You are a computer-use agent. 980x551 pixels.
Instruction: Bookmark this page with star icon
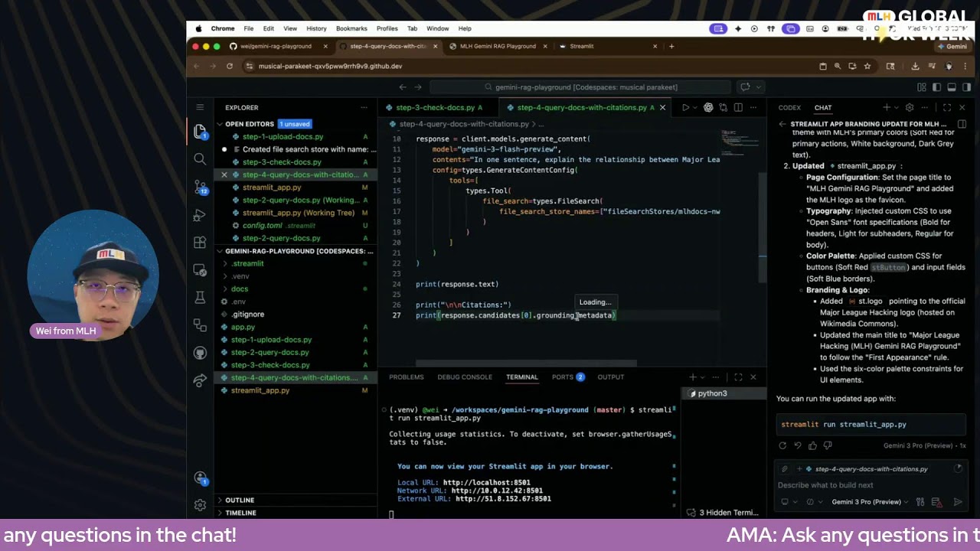[867, 67]
